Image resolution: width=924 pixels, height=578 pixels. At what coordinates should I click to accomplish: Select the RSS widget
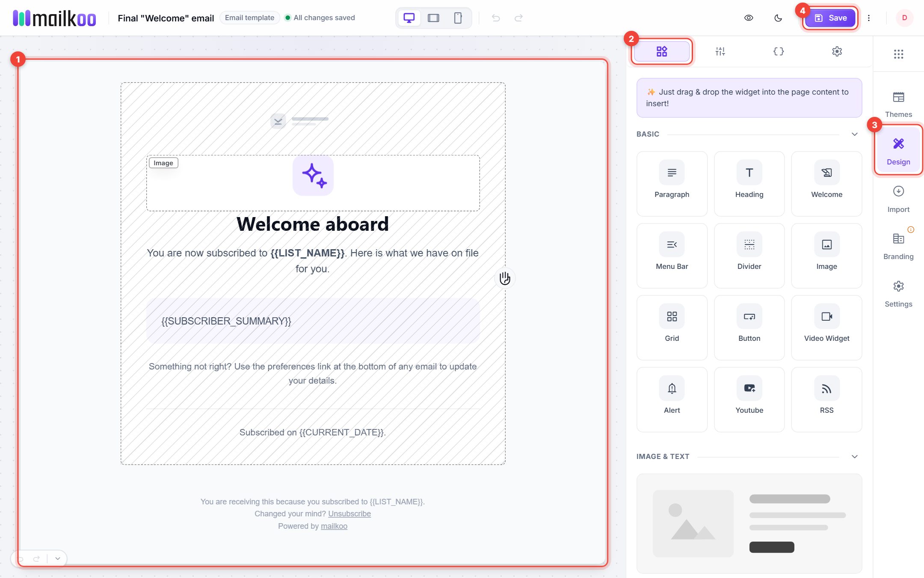826,399
